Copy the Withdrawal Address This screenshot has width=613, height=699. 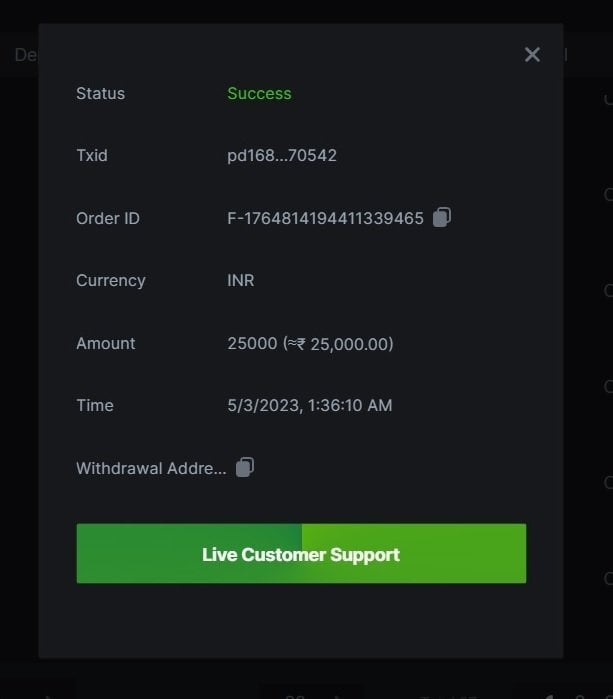click(245, 467)
